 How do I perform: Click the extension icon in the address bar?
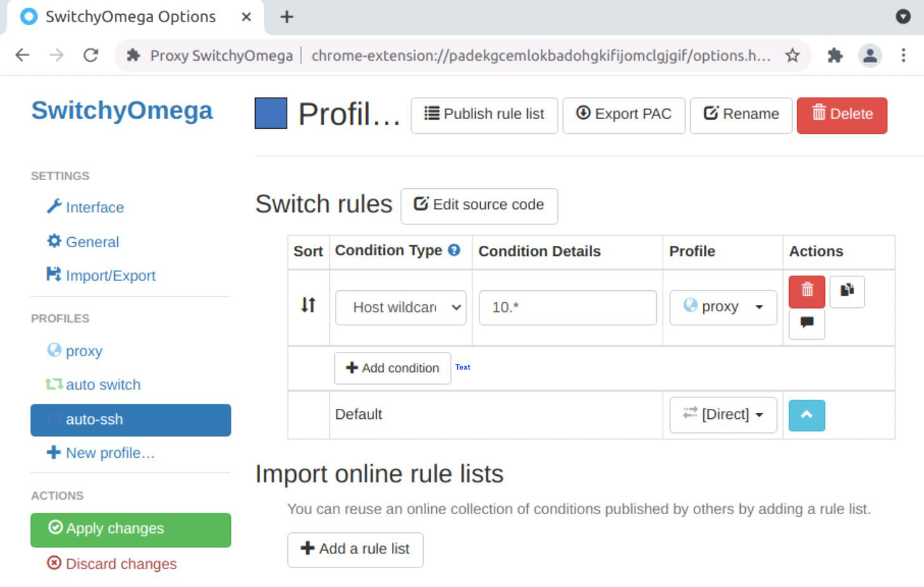click(133, 56)
